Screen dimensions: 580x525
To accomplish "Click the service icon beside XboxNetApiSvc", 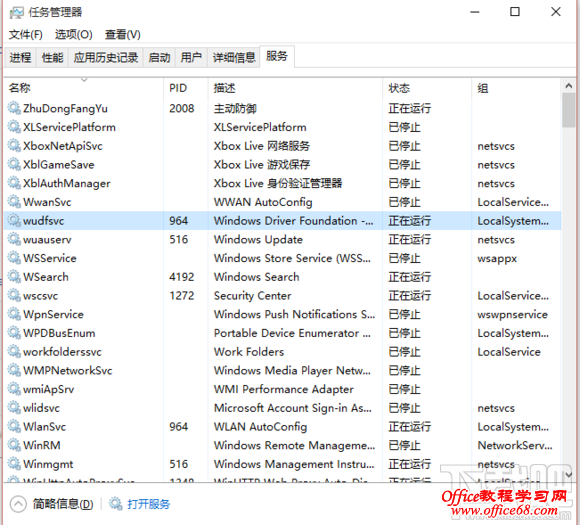I will pyautogui.click(x=14, y=146).
